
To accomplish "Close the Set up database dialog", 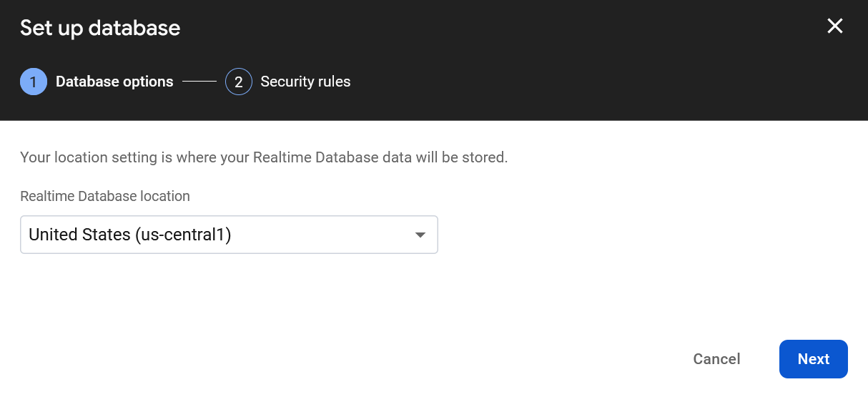I will (835, 26).
